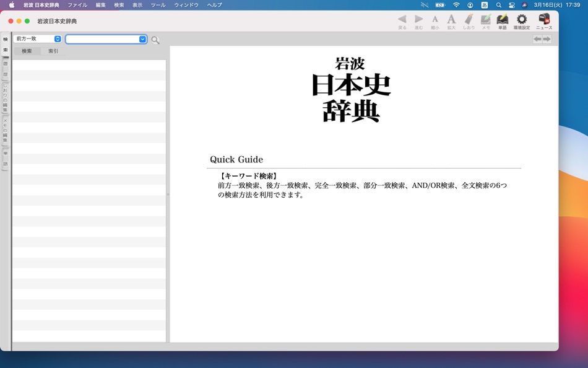588x368 pixels.
Task: Open the 表示 menu
Action: coord(137,5)
